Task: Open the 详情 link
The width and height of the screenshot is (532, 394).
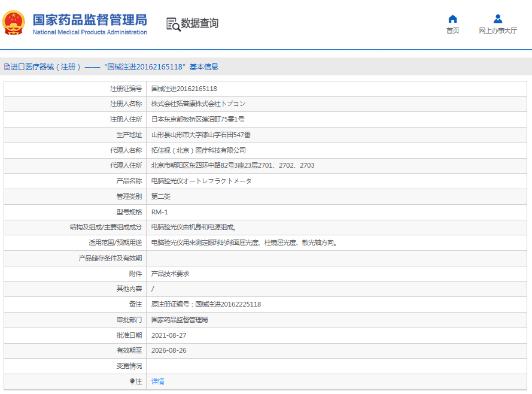Action: (x=158, y=381)
